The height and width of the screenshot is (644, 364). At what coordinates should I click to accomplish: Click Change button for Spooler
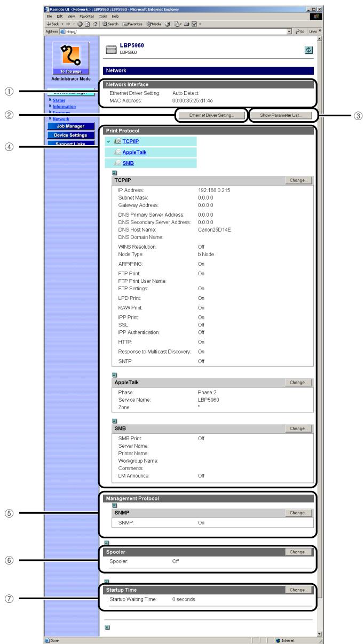299,552
